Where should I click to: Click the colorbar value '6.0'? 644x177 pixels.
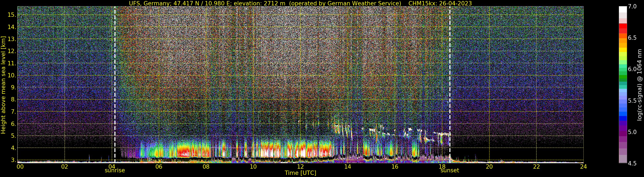click(632, 69)
